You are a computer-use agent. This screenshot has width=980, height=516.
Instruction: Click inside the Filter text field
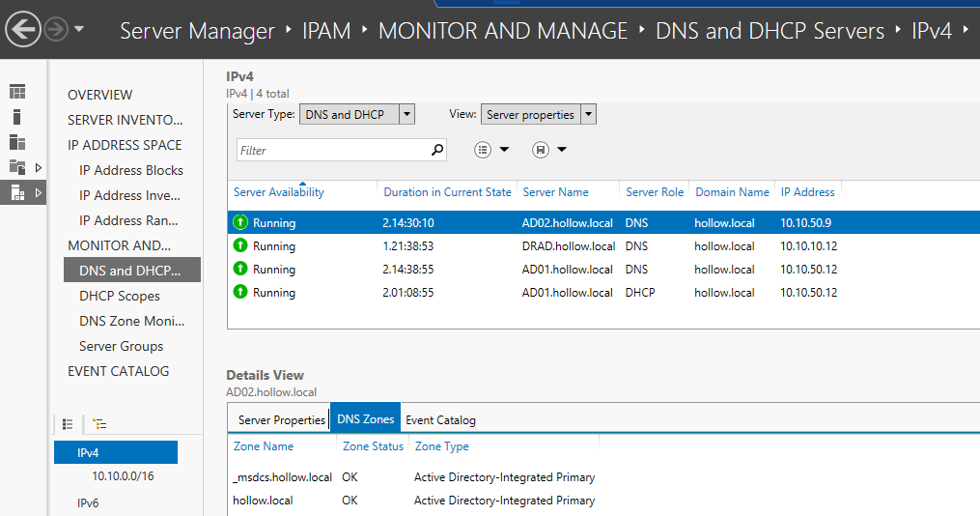coord(331,150)
